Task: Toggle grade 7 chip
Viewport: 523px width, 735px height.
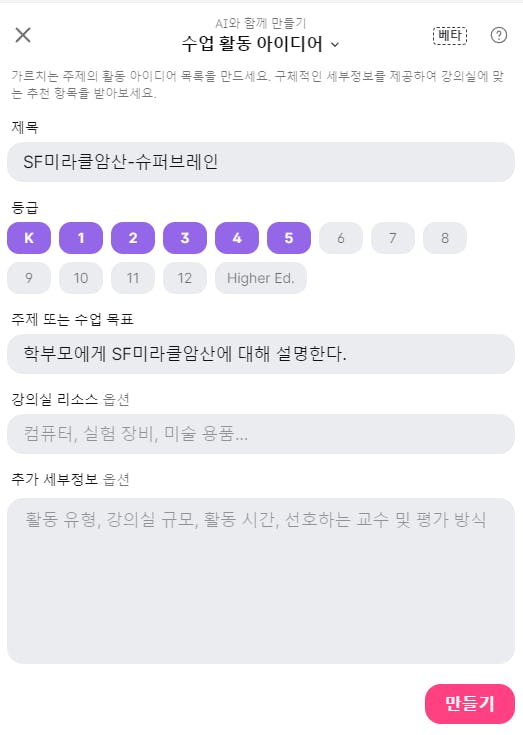Action: [x=393, y=238]
